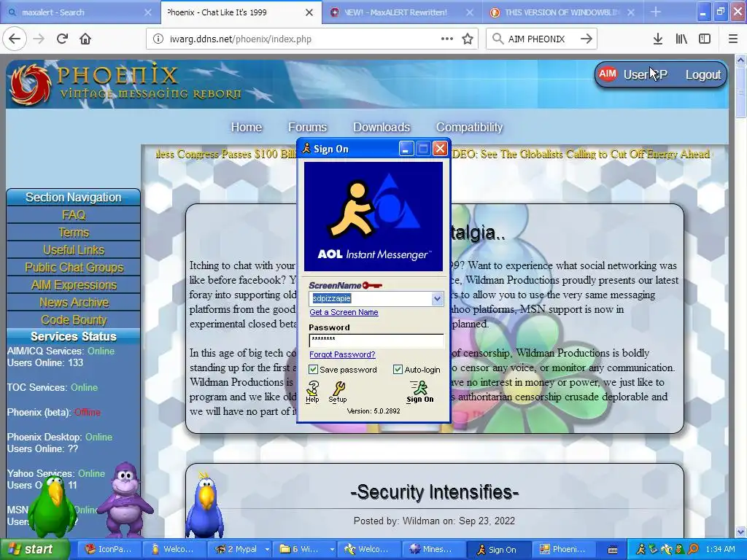Toggle the Save password checkbox
Screen dimensions: 747x560
(x=313, y=370)
